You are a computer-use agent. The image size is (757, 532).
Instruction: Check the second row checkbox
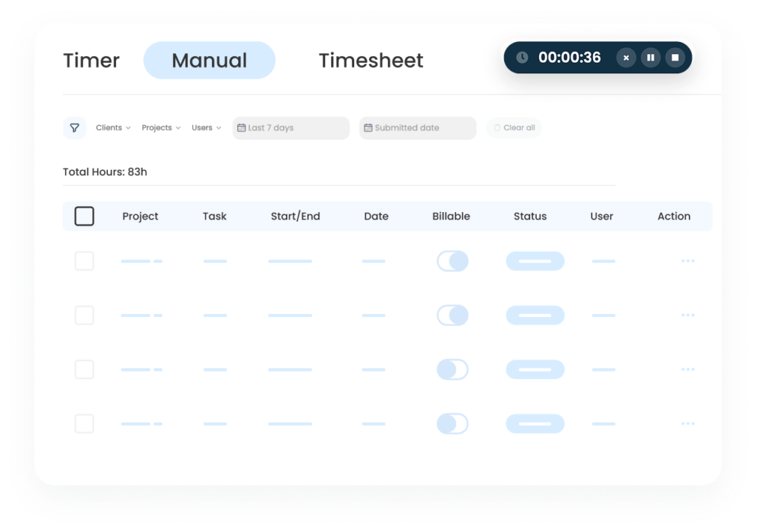tap(84, 316)
